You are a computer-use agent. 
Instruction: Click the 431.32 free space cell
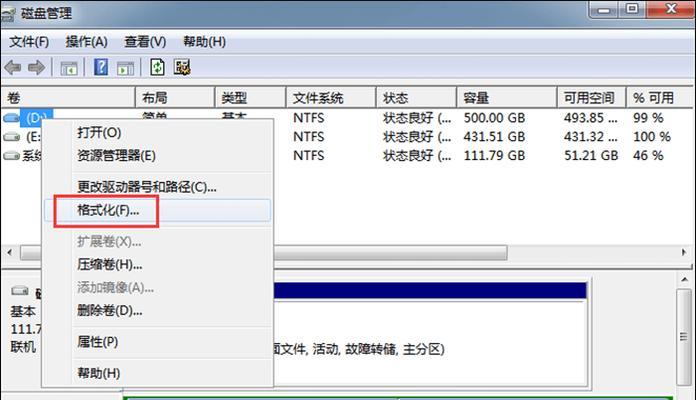pyautogui.click(x=590, y=137)
